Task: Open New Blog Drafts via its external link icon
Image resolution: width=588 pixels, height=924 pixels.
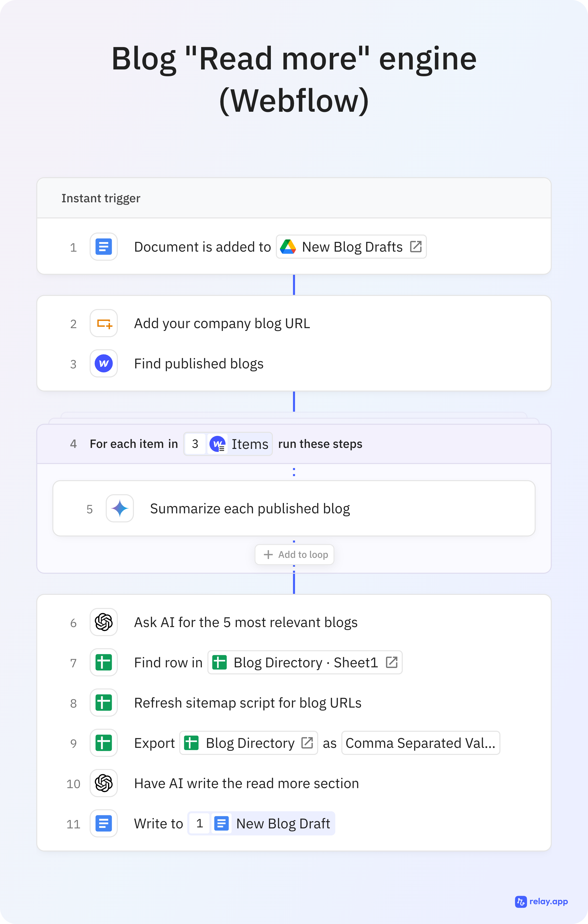Action: click(416, 247)
